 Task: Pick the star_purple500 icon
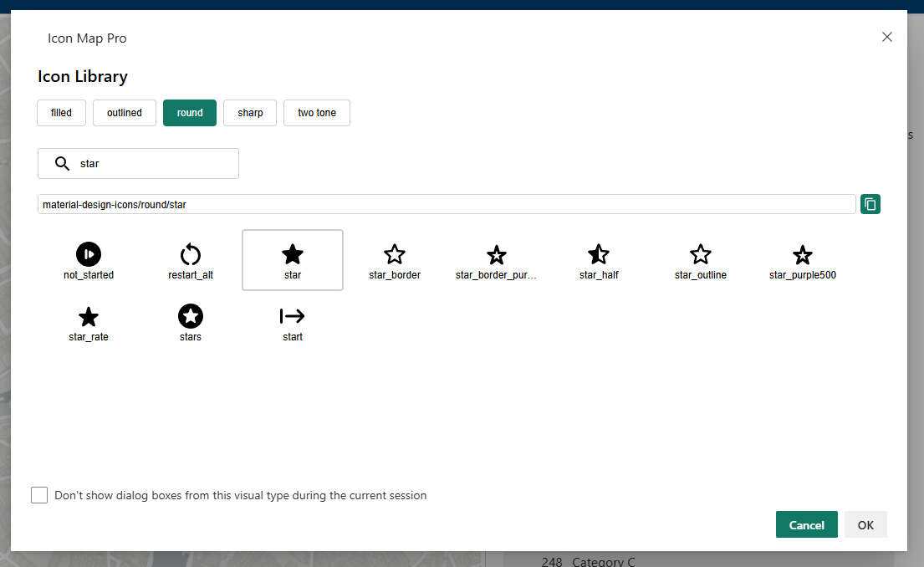[802, 259]
